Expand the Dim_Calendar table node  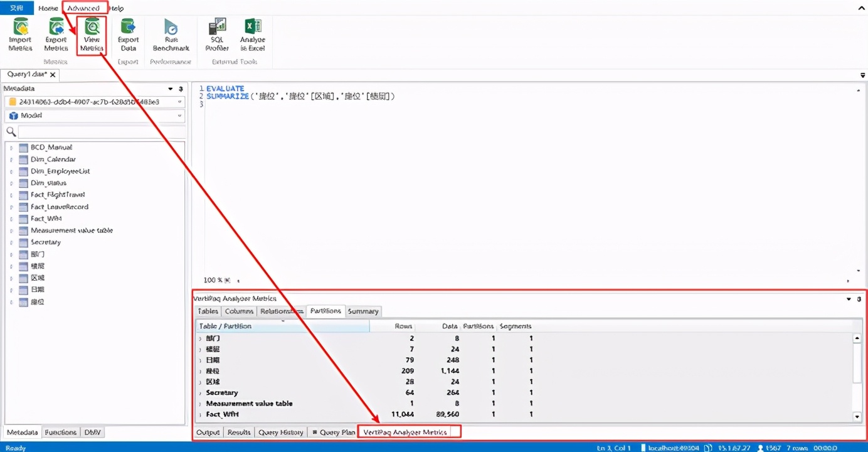pyautogui.click(x=11, y=159)
